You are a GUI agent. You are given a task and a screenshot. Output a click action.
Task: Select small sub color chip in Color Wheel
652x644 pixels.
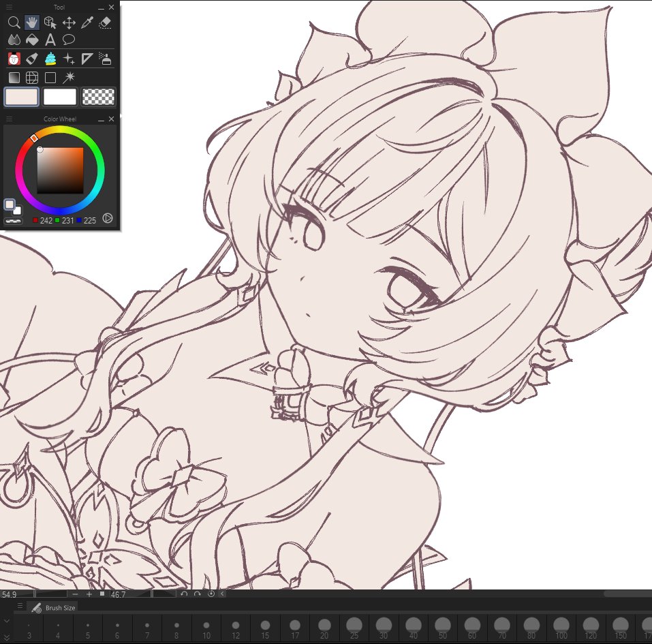click(x=16, y=211)
